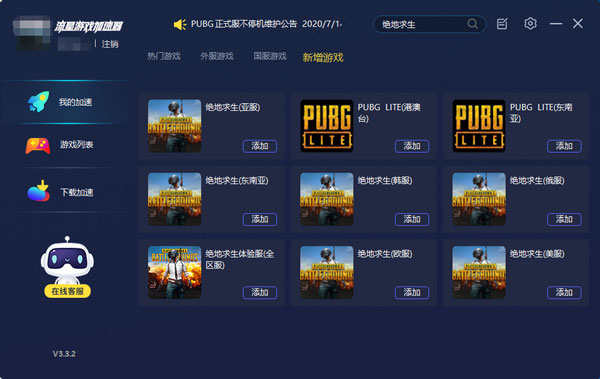Open the feedback note icon
This screenshot has width=600, height=379.
click(502, 24)
